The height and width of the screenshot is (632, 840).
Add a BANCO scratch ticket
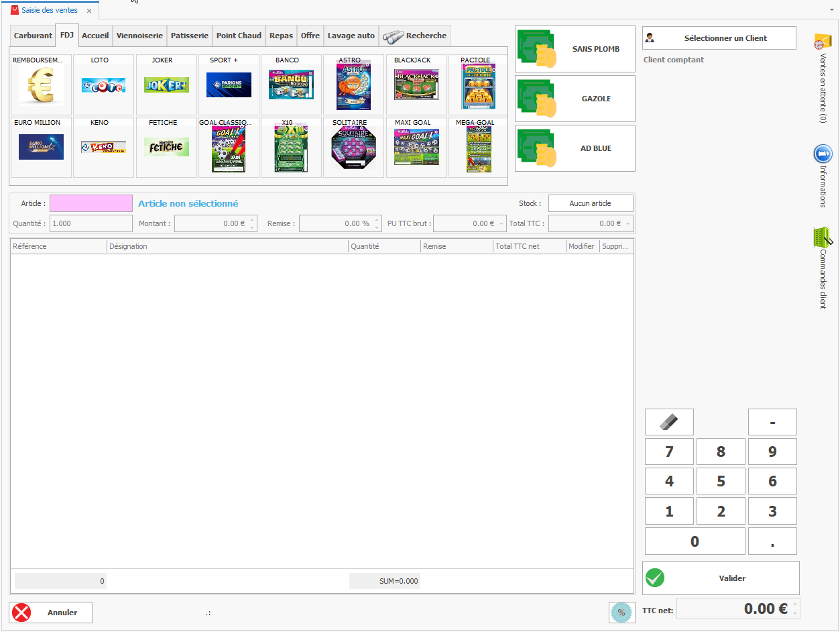click(x=291, y=85)
